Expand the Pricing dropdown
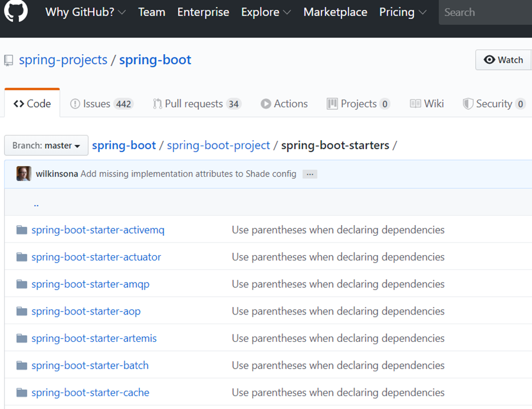 [403, 12]
